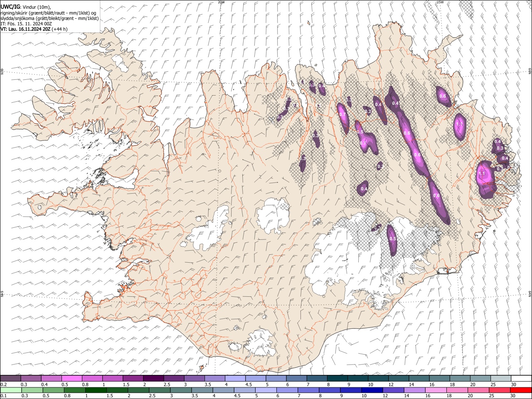Select snow legend white swatch after 30
The height and width of the screenshot is (399, 532).
522,379
